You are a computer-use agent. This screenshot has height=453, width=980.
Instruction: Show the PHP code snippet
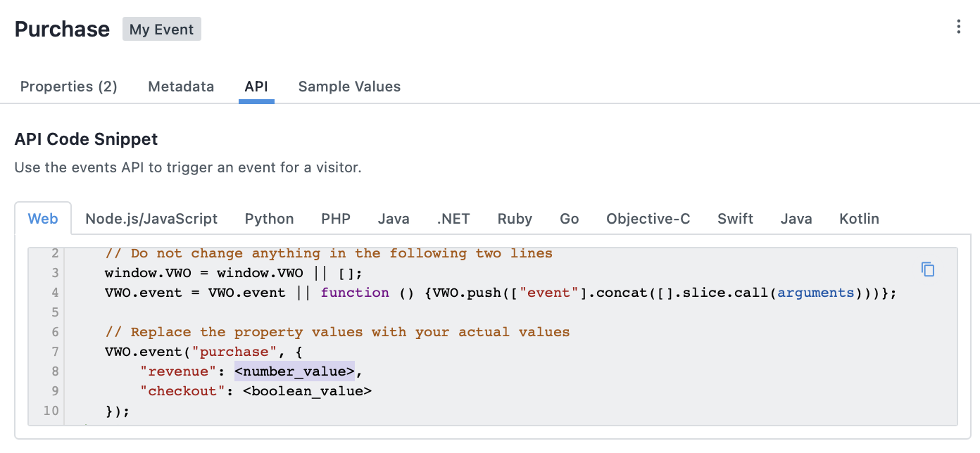[x=336, y=219]
